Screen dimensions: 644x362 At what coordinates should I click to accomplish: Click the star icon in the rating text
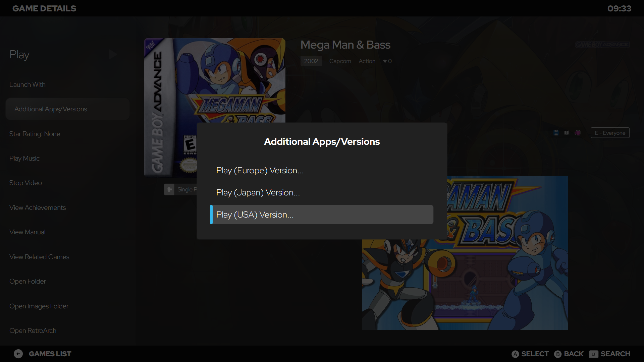[385, 61]
